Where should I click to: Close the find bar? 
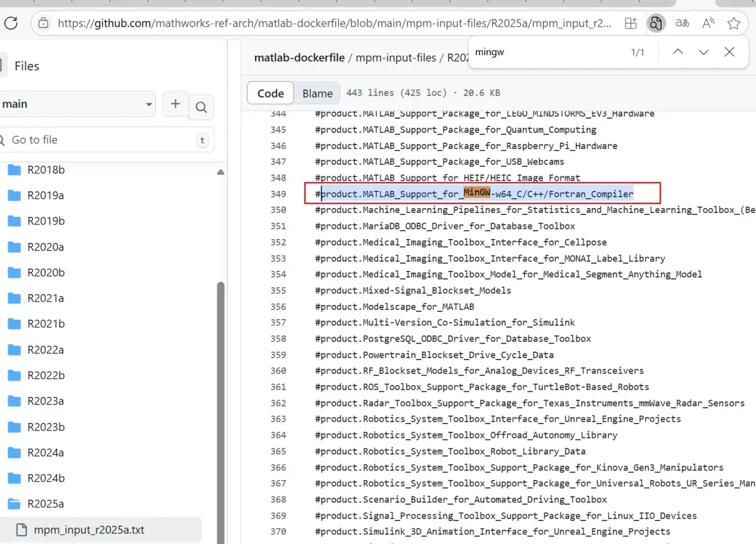(x=729, y=51)
